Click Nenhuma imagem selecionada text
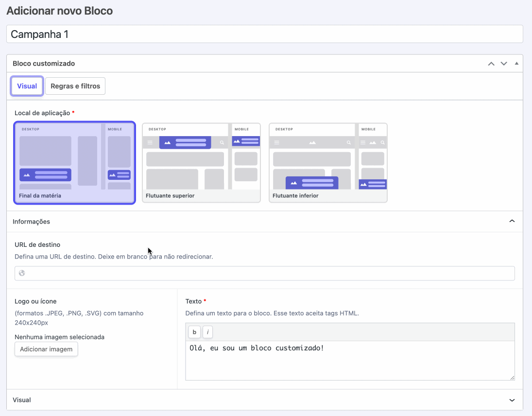This screenshot has height=416, width=532. pos(59,337)
